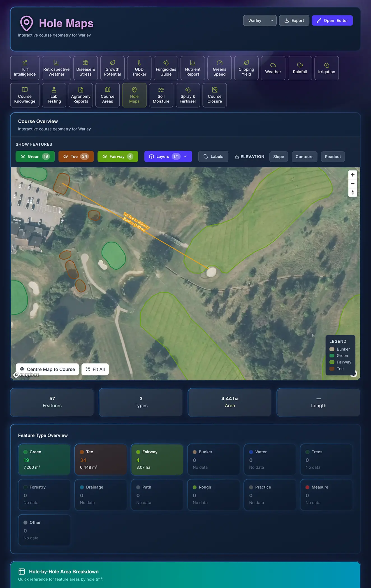The width and height of the screenshot is (371, 588).
Task: Centre Map to Course
Action: [47, 369]
